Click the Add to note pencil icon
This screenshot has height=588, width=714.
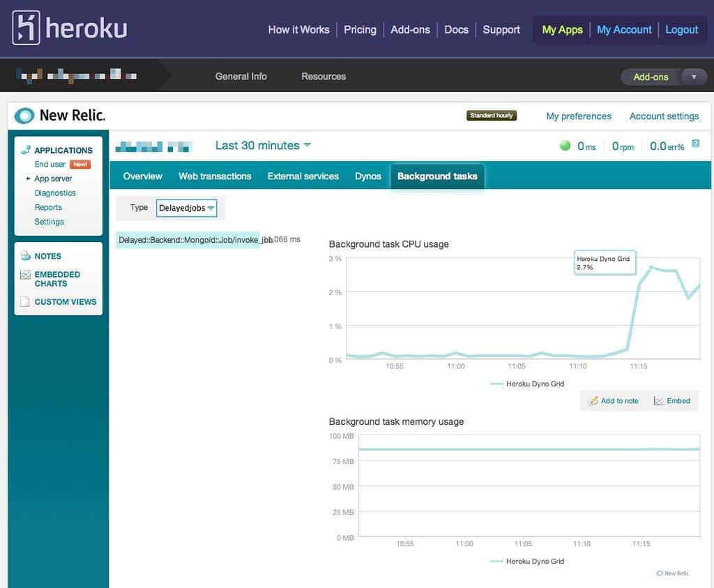[593, 401]
